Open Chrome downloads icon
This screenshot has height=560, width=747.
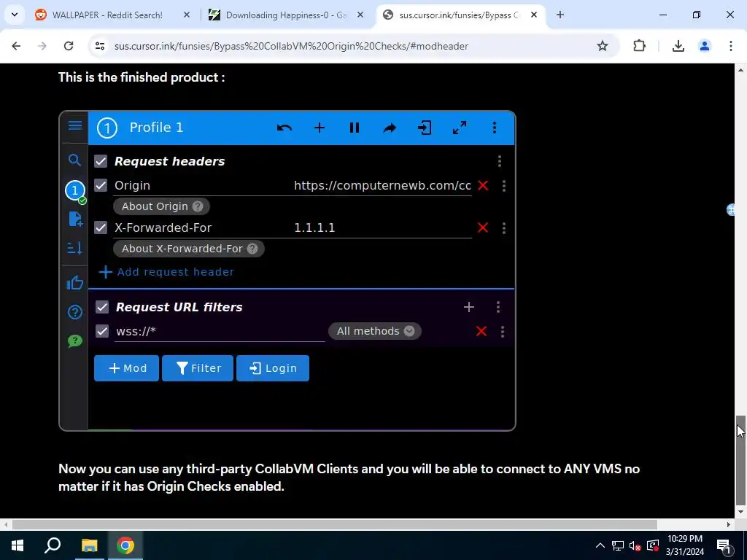coord(678,46)
